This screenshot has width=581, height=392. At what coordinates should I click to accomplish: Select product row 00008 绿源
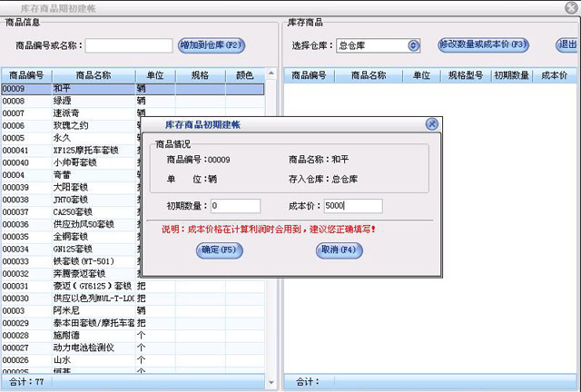(73, 102)
